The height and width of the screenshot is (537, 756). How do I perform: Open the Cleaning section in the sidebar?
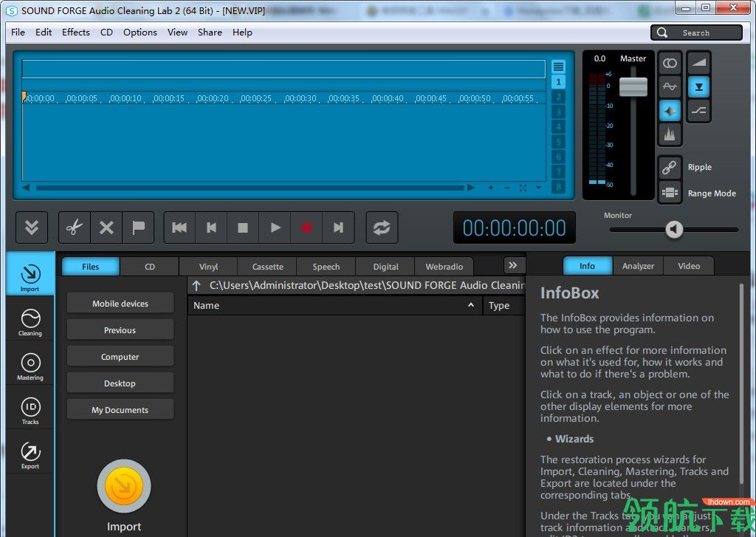30,322
